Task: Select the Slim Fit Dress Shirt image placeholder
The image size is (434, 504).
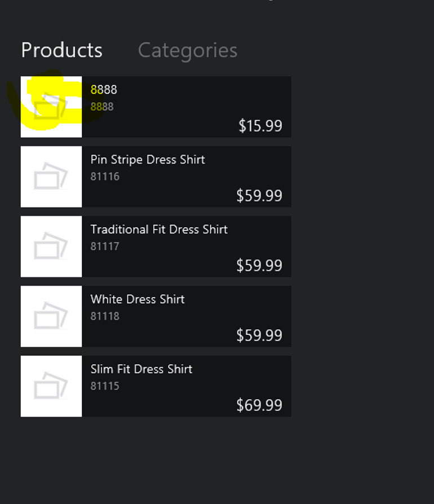Action: click(x=51, y=386)
